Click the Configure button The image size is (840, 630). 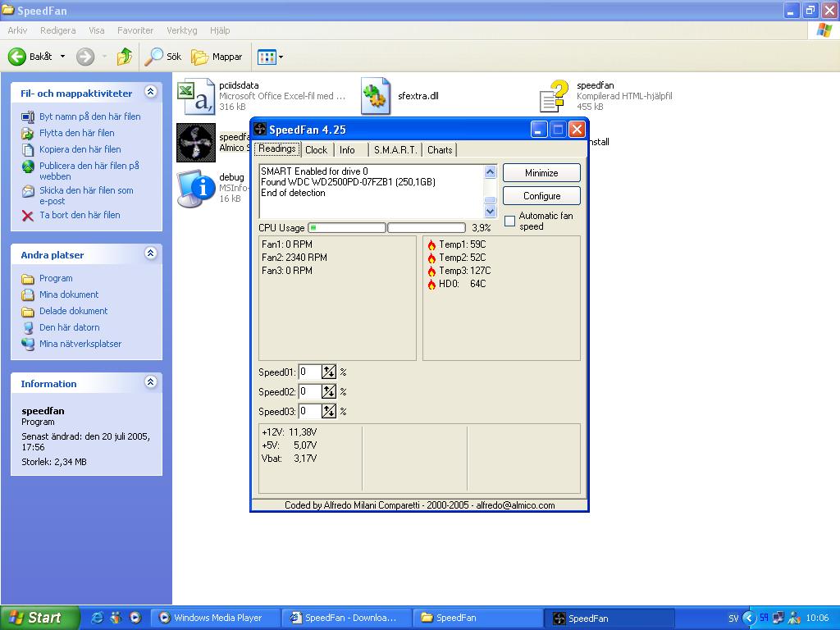541,196
